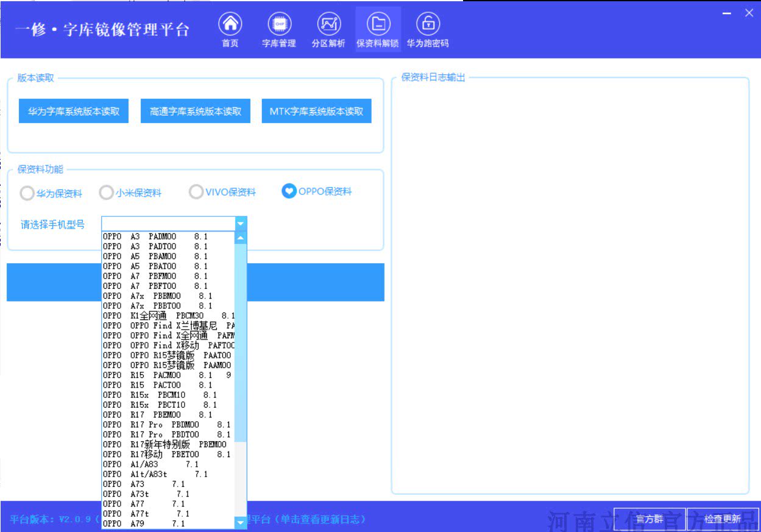Click 华为字库系统版本读取 button
The height and width of the screenshot is (532, 761).
[x=74, y=112]
